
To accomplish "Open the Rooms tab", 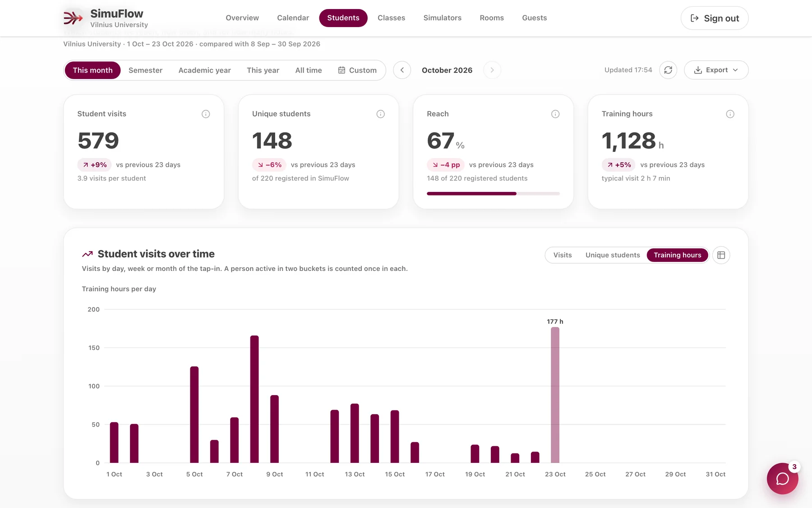I will coord(492,18).
